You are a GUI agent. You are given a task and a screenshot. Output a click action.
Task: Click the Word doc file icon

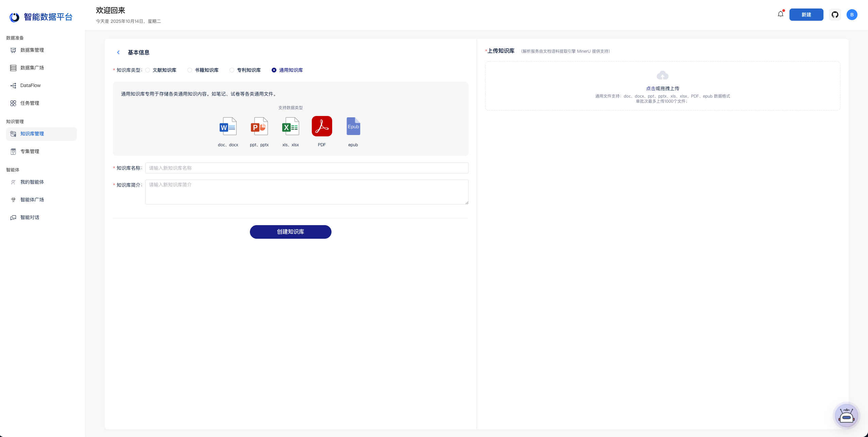tap(228, 127)
